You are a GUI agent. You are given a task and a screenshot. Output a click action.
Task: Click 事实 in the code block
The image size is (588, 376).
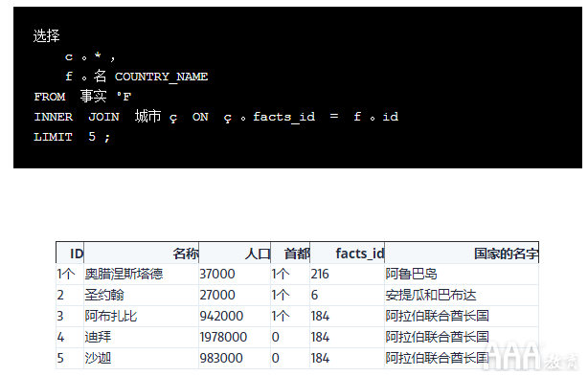[x=94, y=97]
